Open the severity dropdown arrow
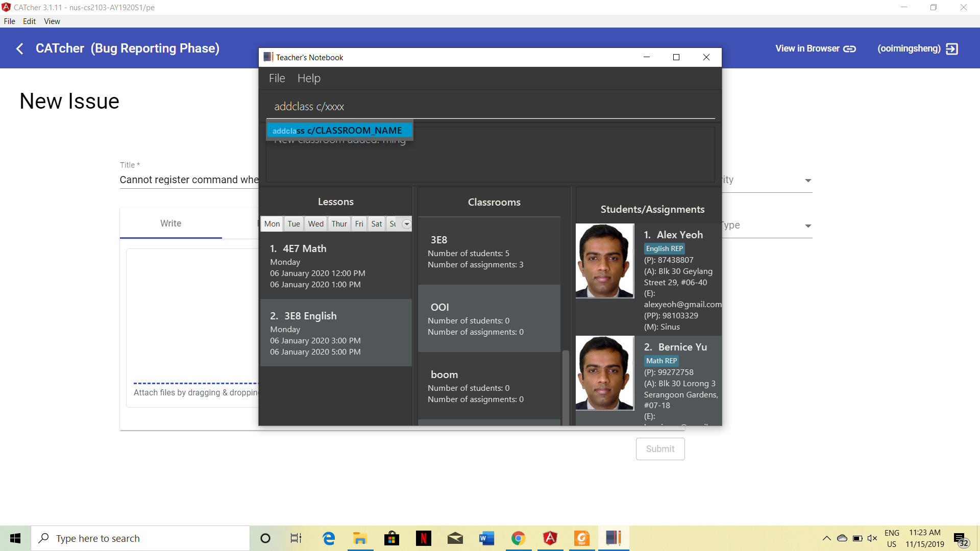 click(808, 181)
